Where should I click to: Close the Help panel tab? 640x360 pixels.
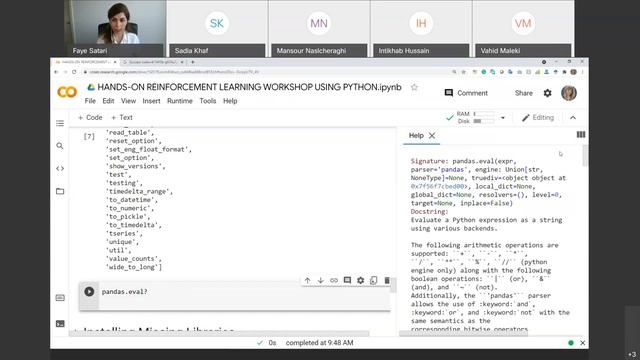click(x=432, y=136)
